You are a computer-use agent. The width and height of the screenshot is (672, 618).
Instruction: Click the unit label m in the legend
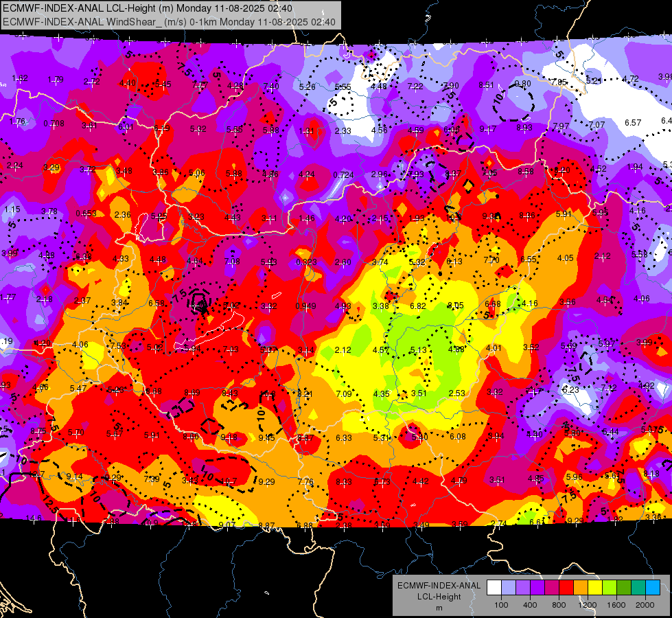point(439,608)
